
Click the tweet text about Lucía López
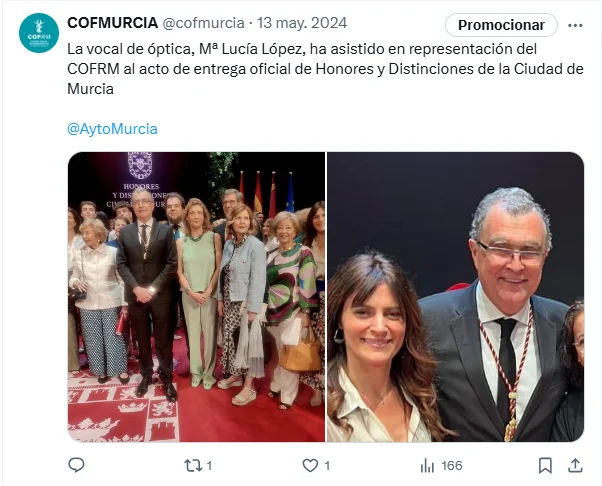pyautogui.click(x=325, y=69)
